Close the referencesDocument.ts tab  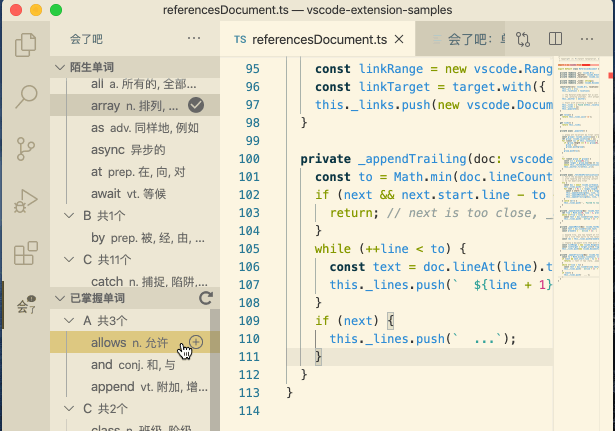399,39
